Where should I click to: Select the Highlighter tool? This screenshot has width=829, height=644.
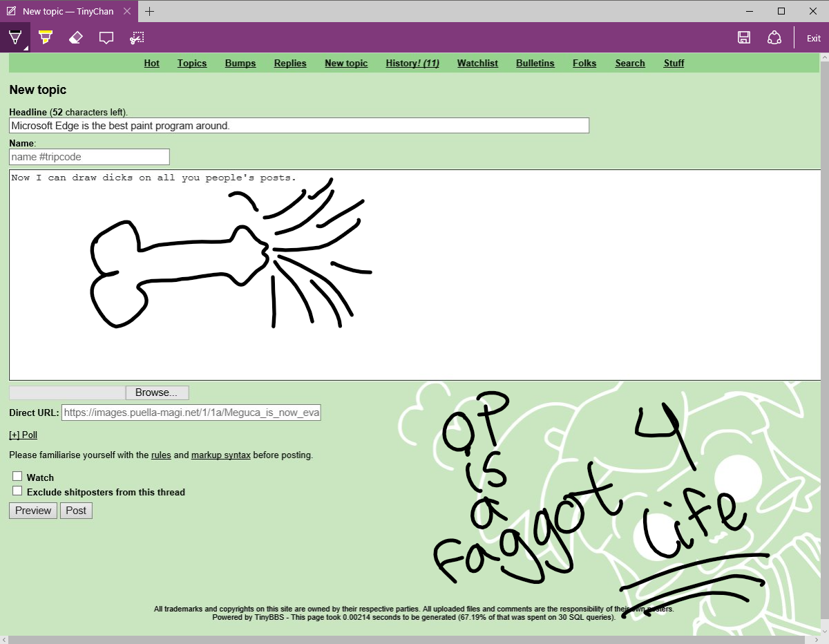46,37
